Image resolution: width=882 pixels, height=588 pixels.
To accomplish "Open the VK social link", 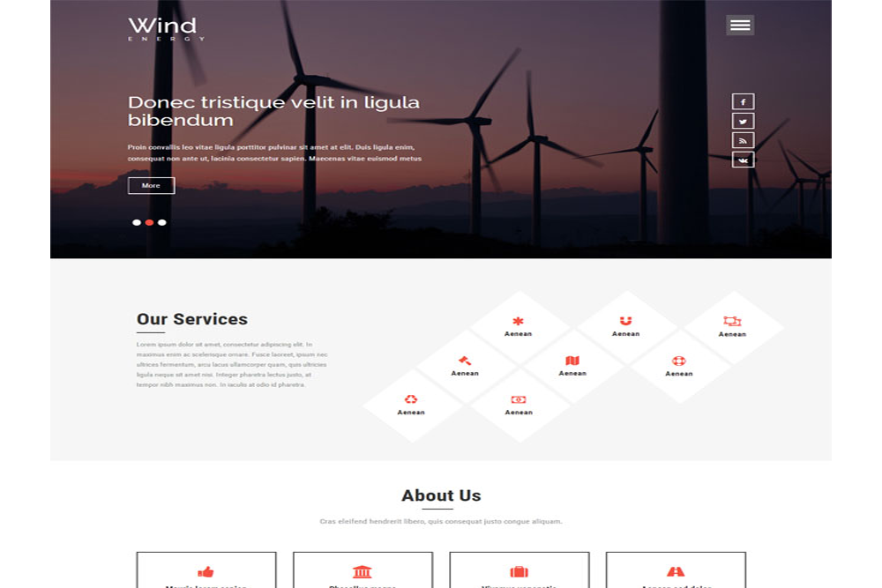I will [743, 160].
